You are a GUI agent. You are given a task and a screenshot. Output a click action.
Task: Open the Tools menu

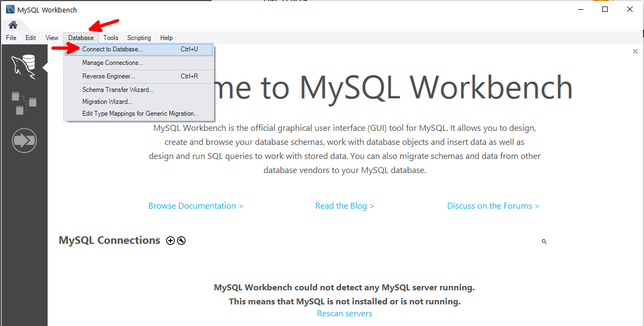coord(111,38)
